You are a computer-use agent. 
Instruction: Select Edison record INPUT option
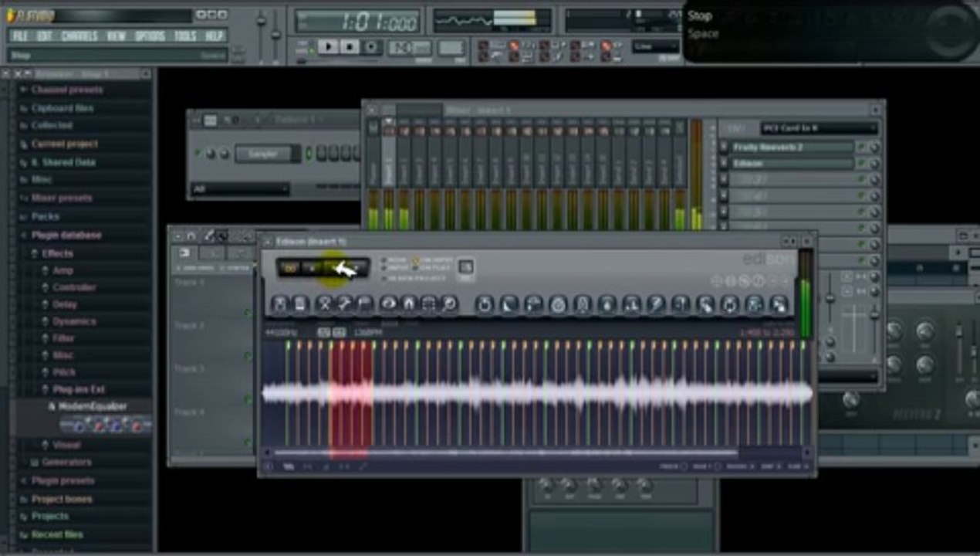(395, 268)
